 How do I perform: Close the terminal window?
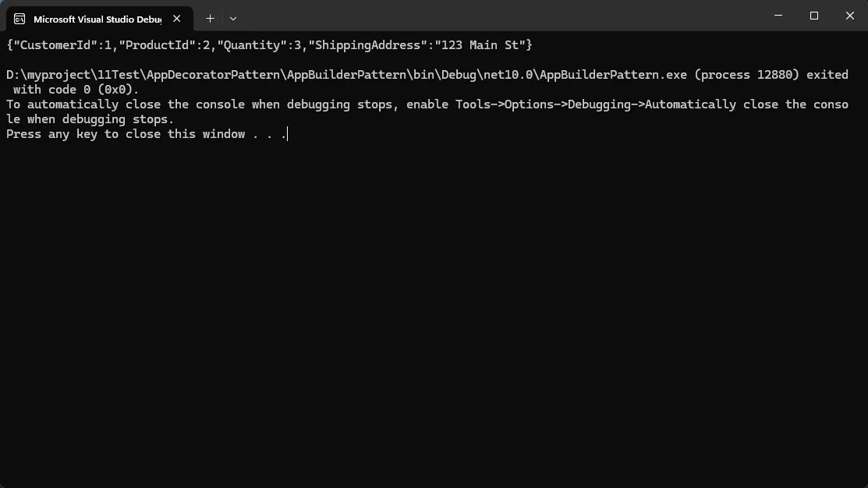click(x=850, y=16)
